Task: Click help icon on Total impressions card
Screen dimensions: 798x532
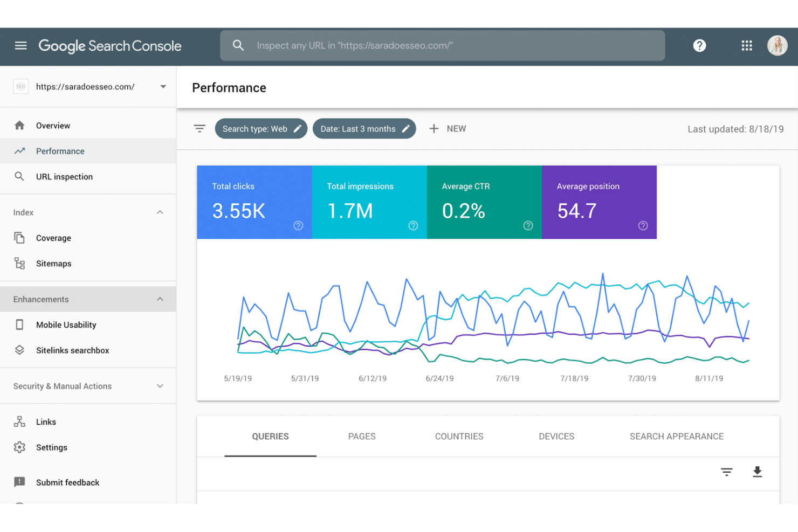Action: (x=413, y=226)
